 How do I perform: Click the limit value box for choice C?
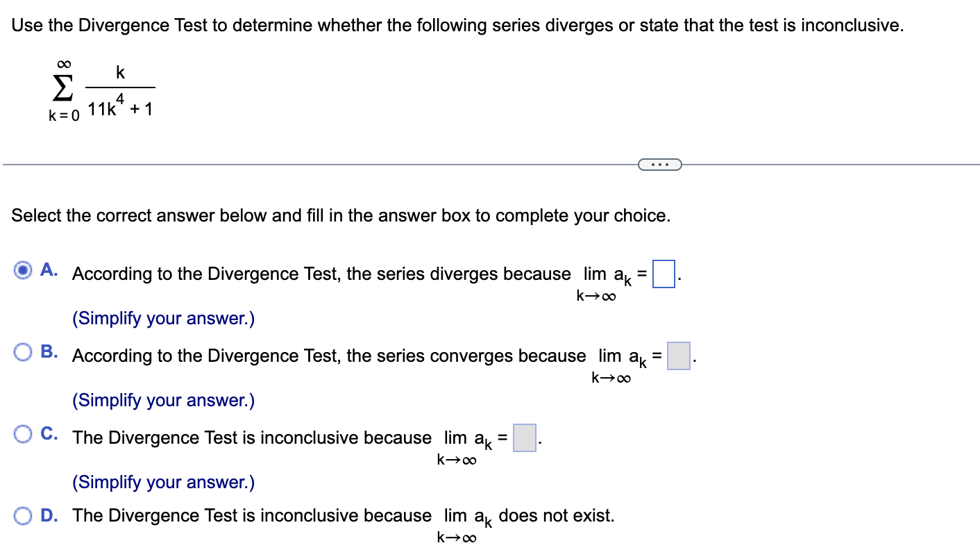(524, 437)
